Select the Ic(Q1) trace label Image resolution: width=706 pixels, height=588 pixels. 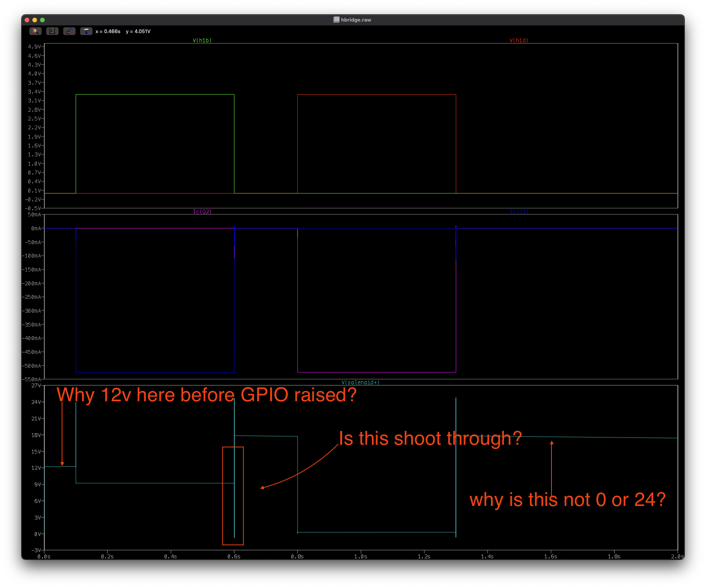click(519, 211)
